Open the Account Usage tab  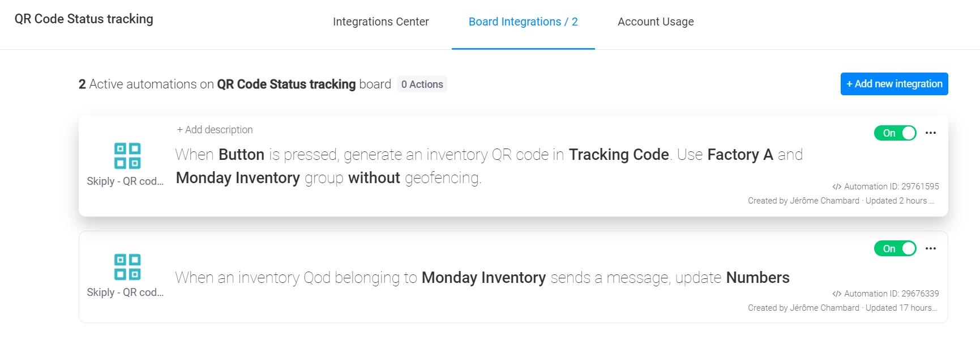click(656, 22)
